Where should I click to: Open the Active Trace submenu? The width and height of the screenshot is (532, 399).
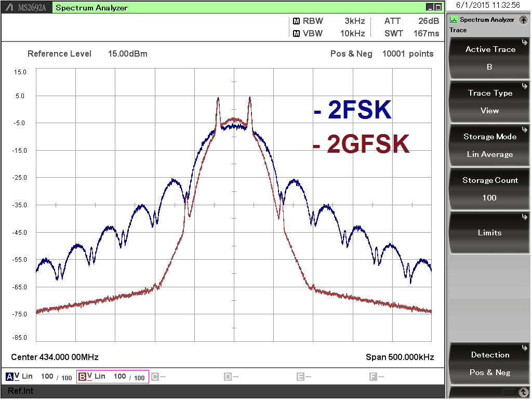(489, 57)
